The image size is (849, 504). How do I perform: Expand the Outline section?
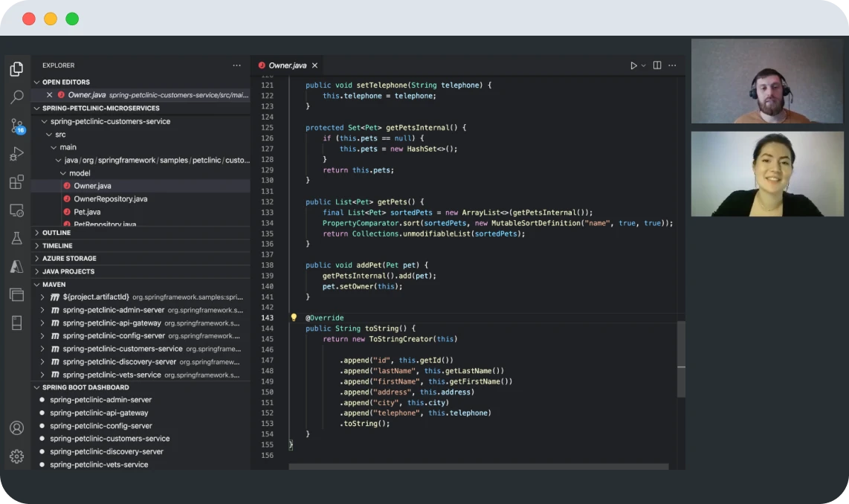[x=57, y=233]
